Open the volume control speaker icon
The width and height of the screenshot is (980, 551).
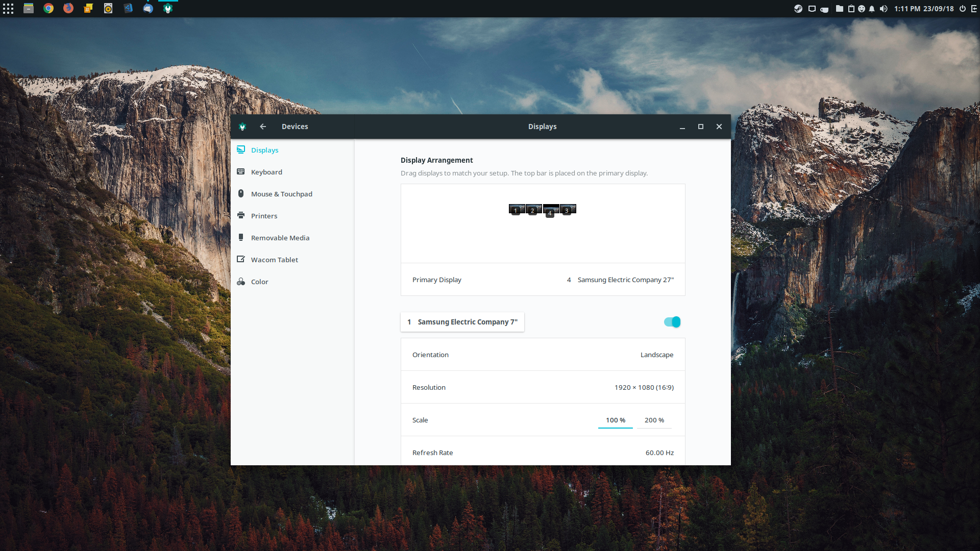[884, 9]
